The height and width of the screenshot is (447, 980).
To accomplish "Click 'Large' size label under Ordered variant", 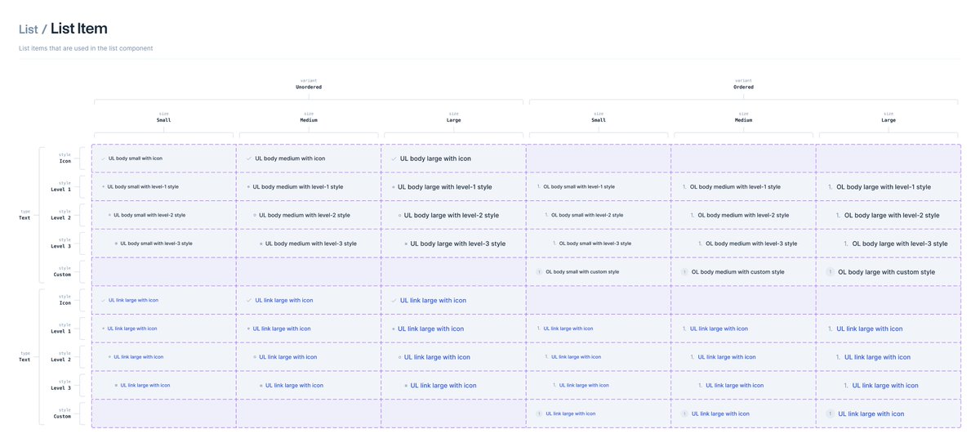I will click(x=889, y=120).
